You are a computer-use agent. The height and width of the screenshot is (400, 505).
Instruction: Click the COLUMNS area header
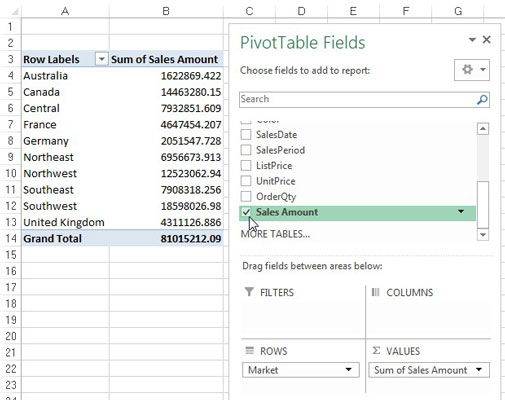[x=410, y=292]
